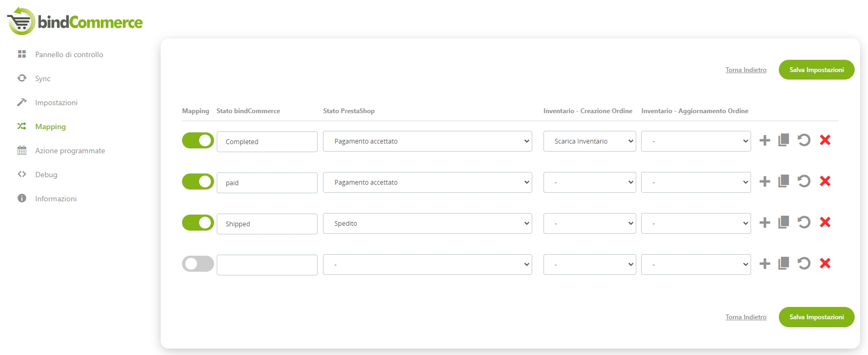Go to Azione programmate in sidebar
The image size is (868, 355).
(x=70, y=151)
